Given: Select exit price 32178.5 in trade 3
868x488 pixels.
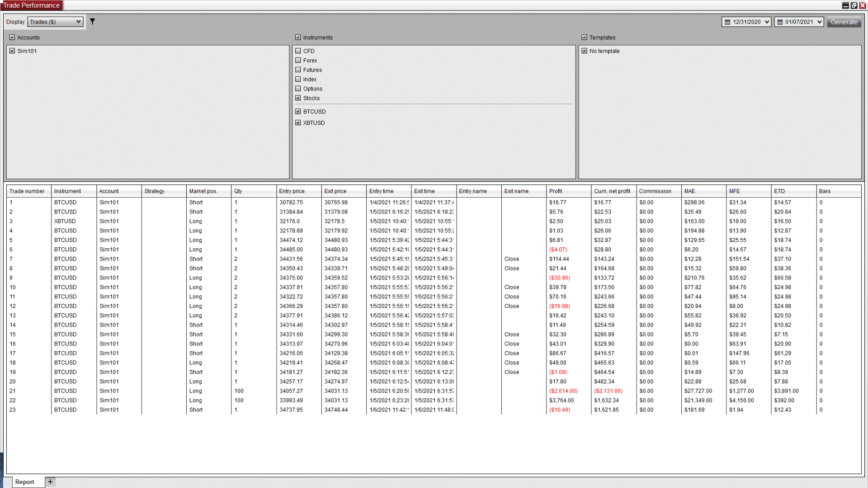Looking at the screenshot, I should (x=334, y=221).
